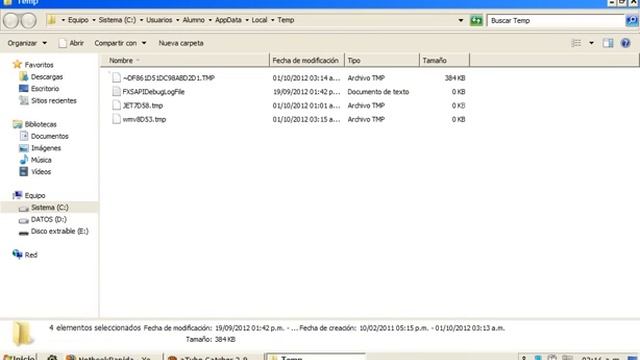
Task: Open Bibliotecas in the navigation pane
Action: (x=40, y=124)
